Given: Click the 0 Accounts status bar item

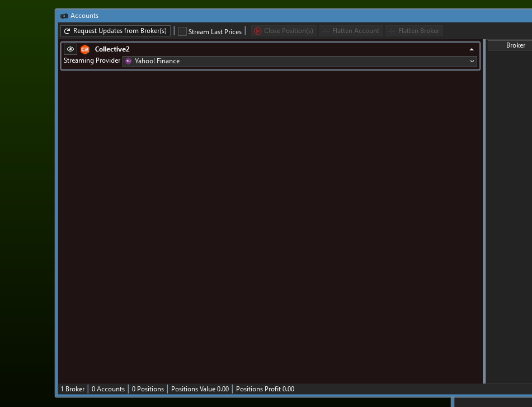Looking at the screenshot, I should [x=108, y=389].
